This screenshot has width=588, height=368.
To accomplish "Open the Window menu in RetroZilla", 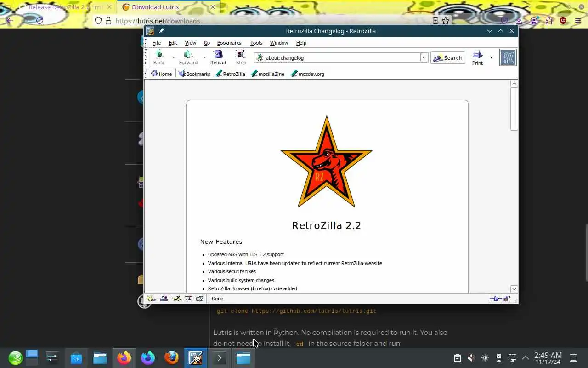I will (279, 43).
